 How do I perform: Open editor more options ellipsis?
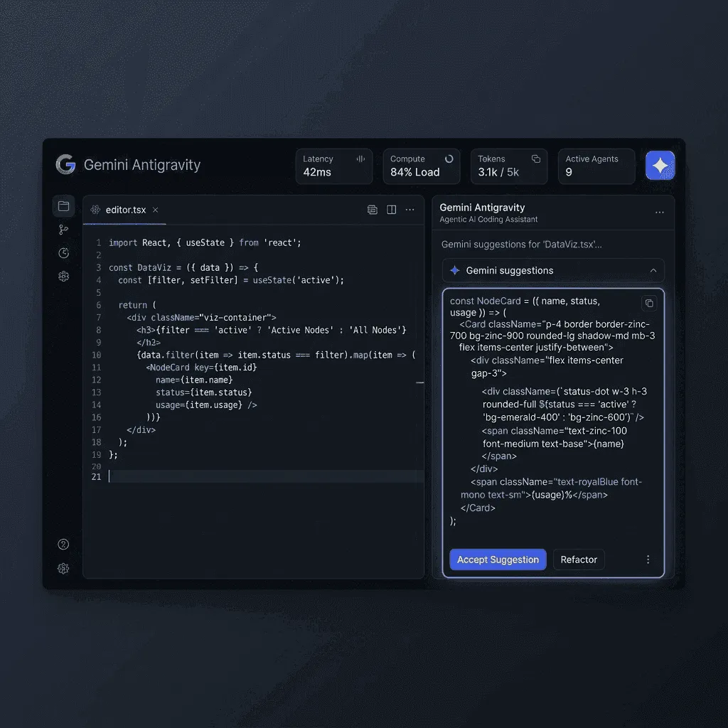(x=410, y=210)
